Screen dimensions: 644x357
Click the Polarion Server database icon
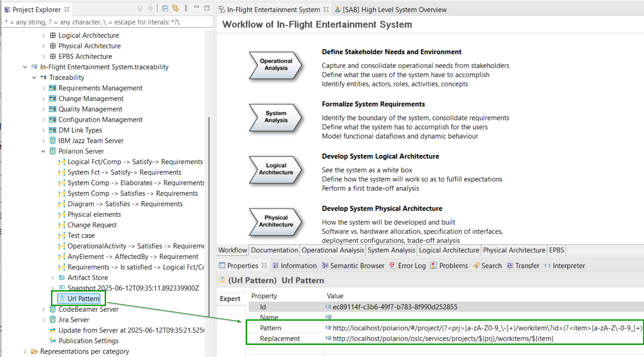(52, 151)
